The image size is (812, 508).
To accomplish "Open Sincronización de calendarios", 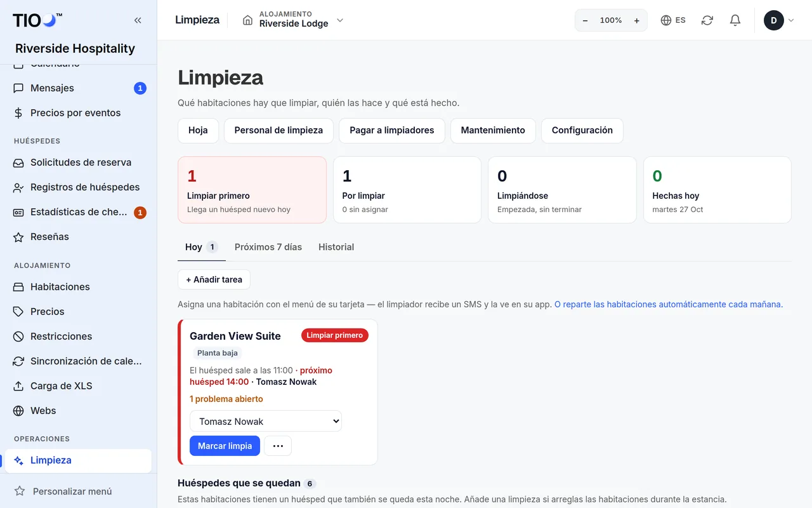I will coord(78,361).
